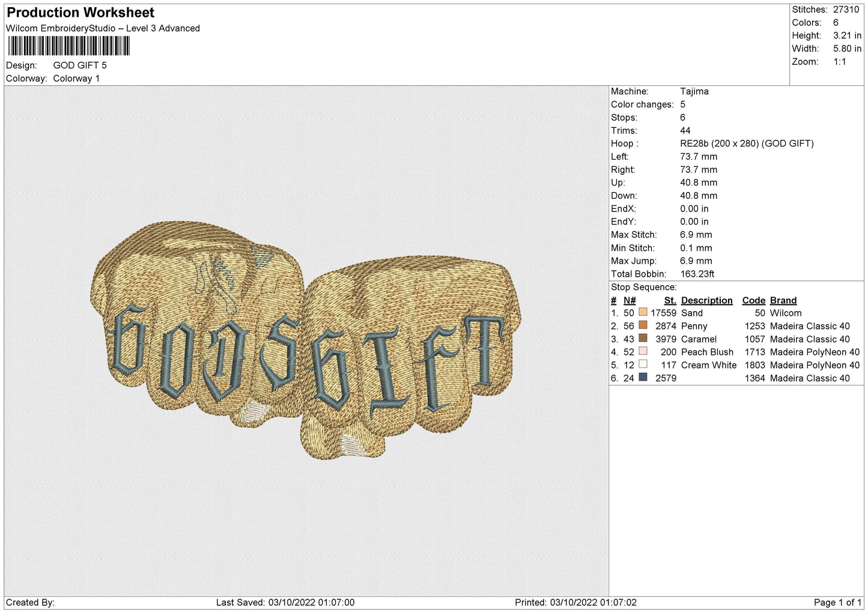Screen dimensions: 868x613
Task: Click the Width value '5.80 in'
Action: 847,49
